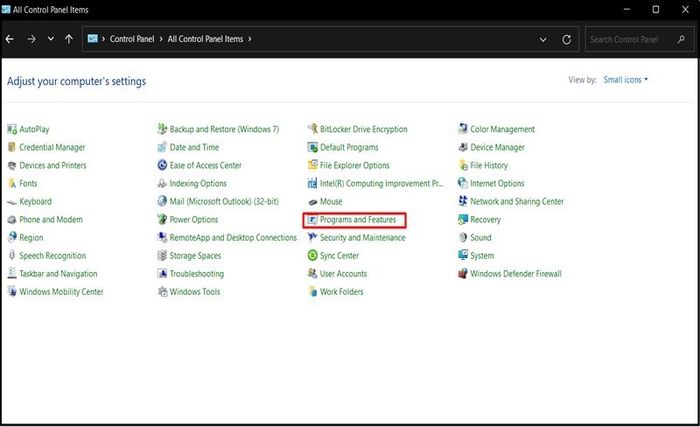Expand the chevron after Control Panel breadcrumb
The height and width of the screenshot is (427, 700).
161,39
